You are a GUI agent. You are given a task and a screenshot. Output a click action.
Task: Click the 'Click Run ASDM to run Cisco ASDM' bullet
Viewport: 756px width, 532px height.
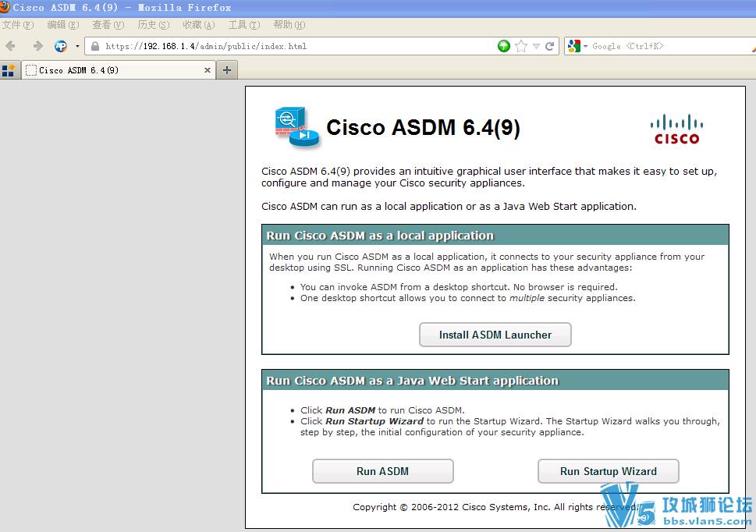coord(382,410)
